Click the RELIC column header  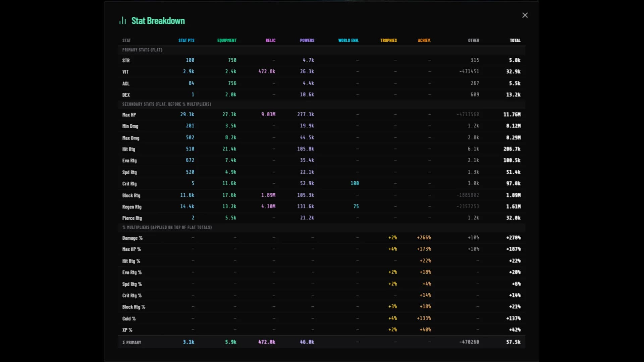[270, 40]
